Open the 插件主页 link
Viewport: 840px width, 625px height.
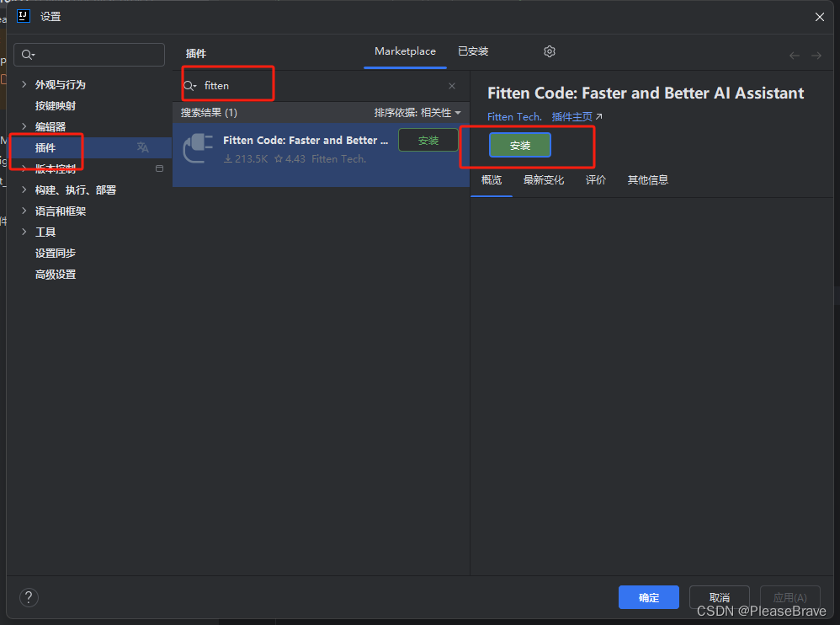tap(572, 117)
